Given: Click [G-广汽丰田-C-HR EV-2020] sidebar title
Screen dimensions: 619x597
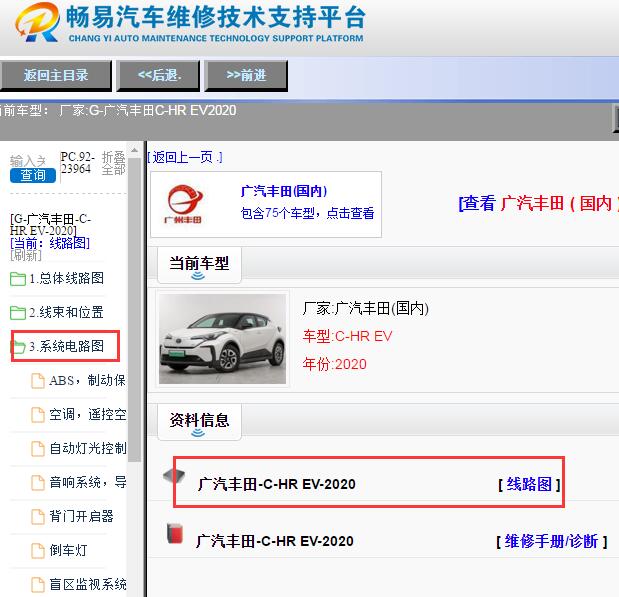Looking at the screenshot, I should point(50,224).
